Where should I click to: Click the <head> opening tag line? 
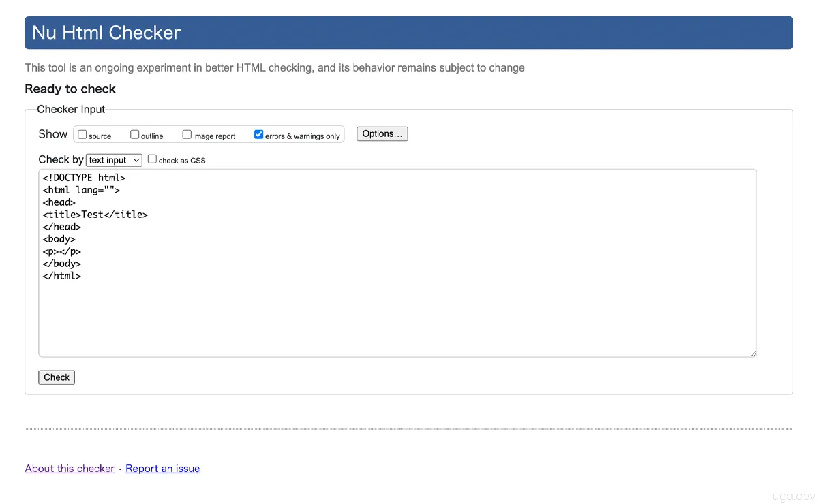59,202
